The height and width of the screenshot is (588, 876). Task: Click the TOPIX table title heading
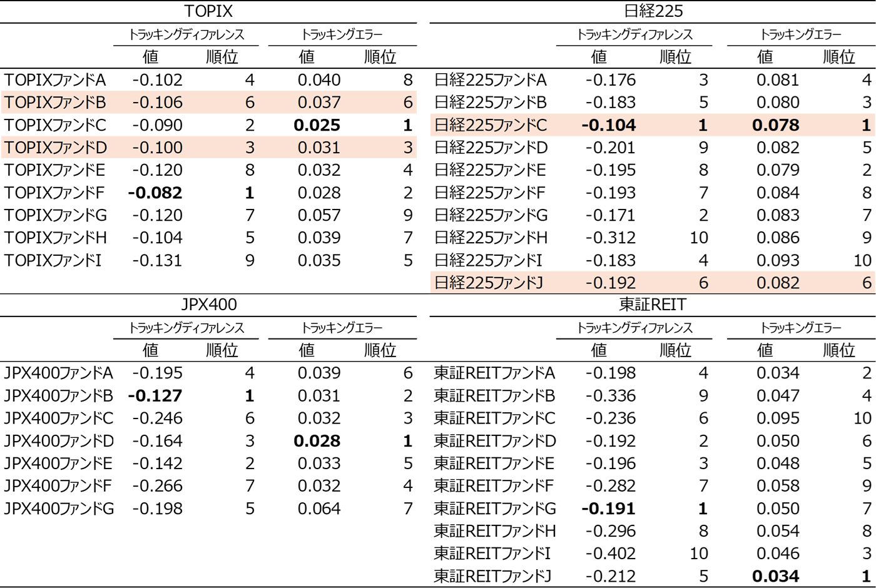click(x=209, y=11)
